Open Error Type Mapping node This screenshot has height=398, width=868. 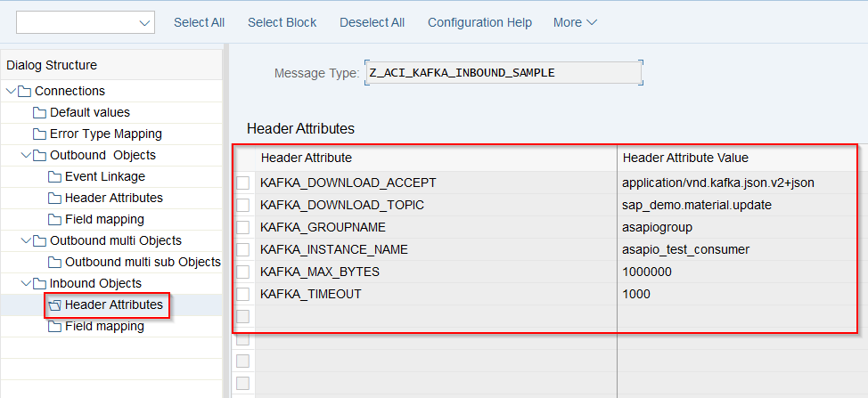pyautogui.click(x=106, y=134)
